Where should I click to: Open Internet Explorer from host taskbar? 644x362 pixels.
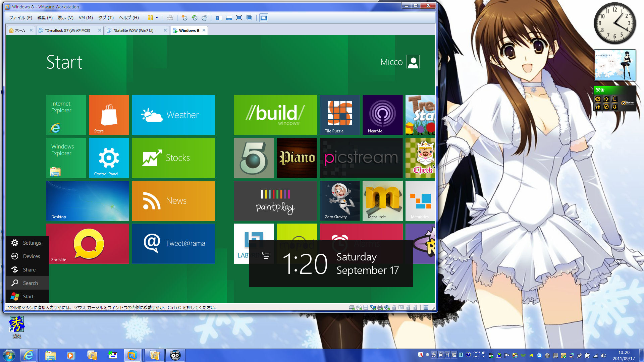29,355
